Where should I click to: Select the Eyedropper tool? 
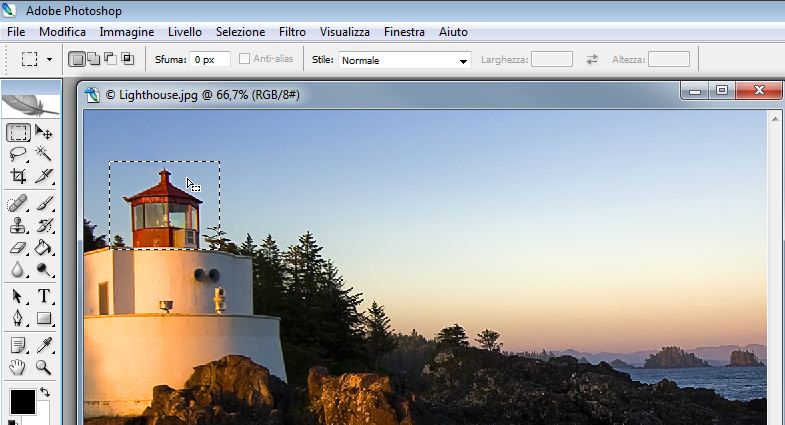(x=44, y=345)
